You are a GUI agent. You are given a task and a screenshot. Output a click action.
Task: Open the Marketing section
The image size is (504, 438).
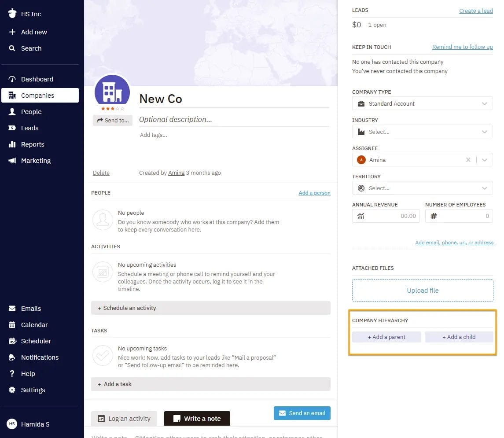35,160
